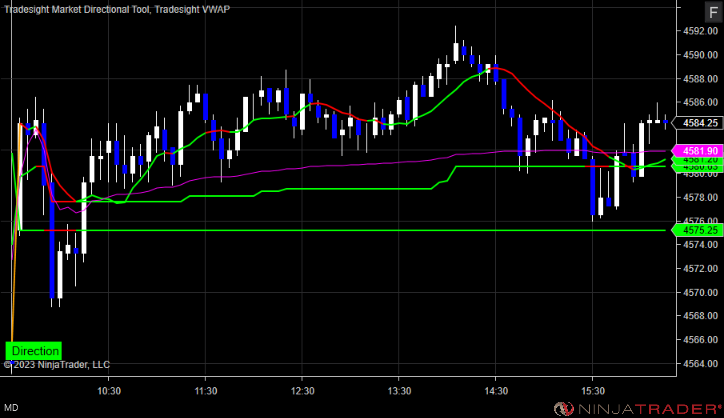
Task: Click the 12:30 time axis label
Action: pos(302,391)
